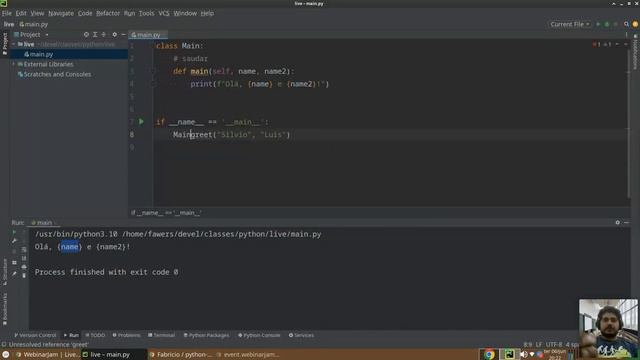Toggle scroll to end icon in console
This screenshot has height=360, width=640.
[x=24, y=258]
